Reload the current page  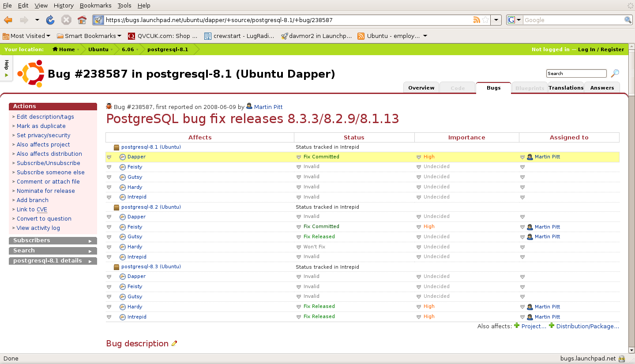(50, 20)
